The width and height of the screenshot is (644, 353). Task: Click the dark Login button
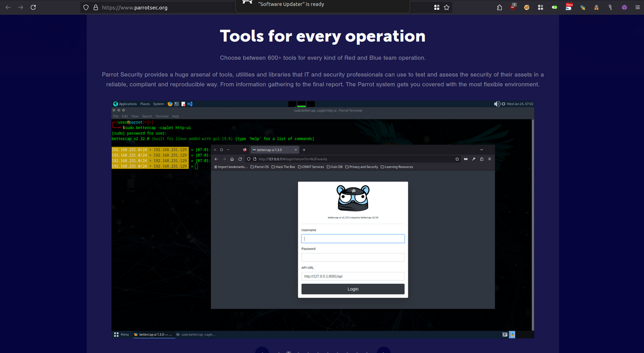(353, 289)
